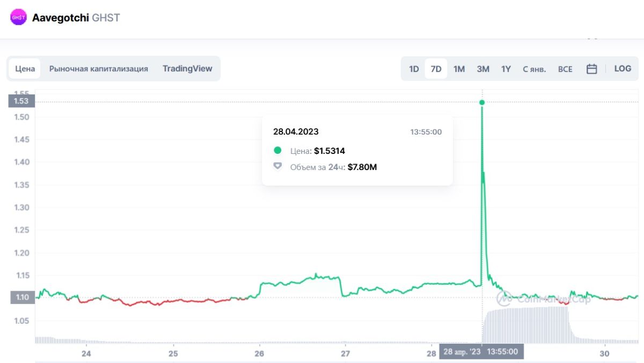This screenshot has height=363, width=644.
Task: Open the Цена chart tab
Action: point(25,69)
